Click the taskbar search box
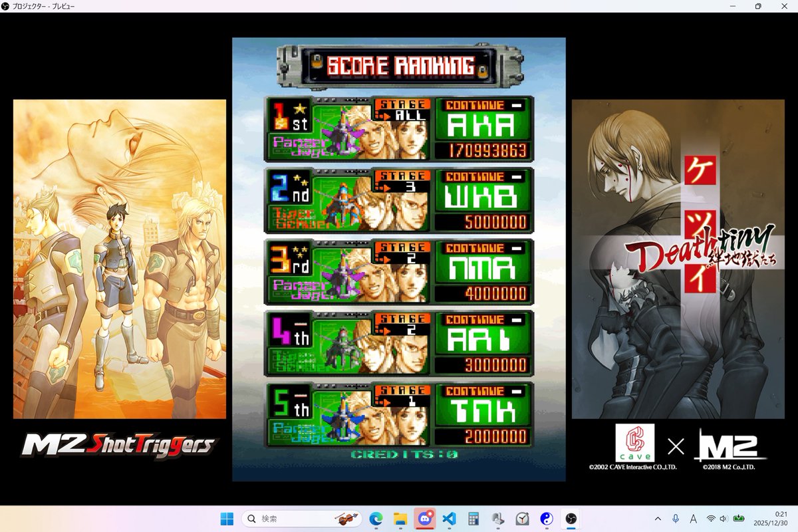The height and width of the screenshot is (532, 798). pyautogui.click(x=302, y=518)
